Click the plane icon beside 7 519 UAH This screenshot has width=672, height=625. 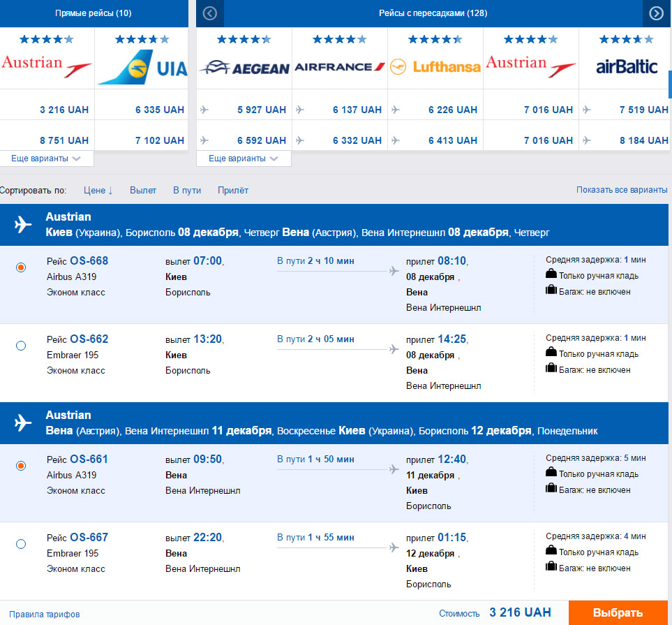pos(587,110)
